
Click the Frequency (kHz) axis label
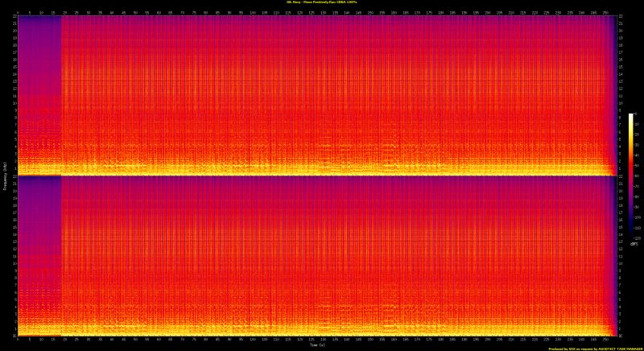[x=3, y=175]
